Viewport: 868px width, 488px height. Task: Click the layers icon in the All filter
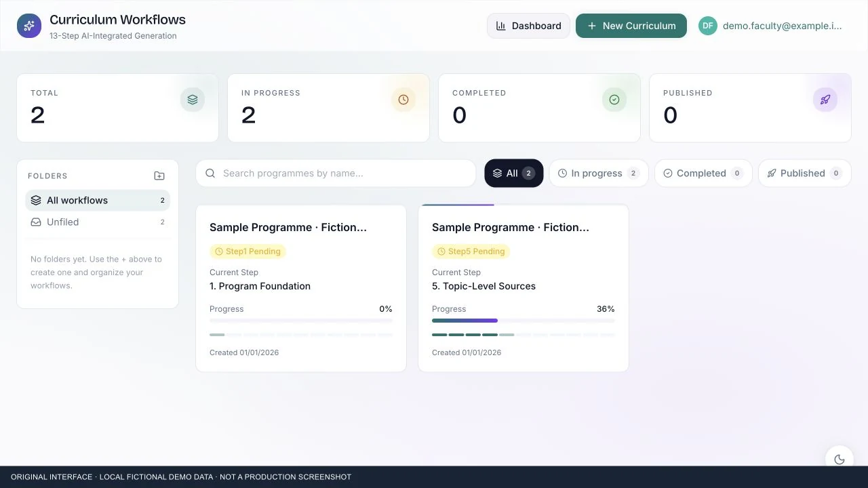pos(498,174)
